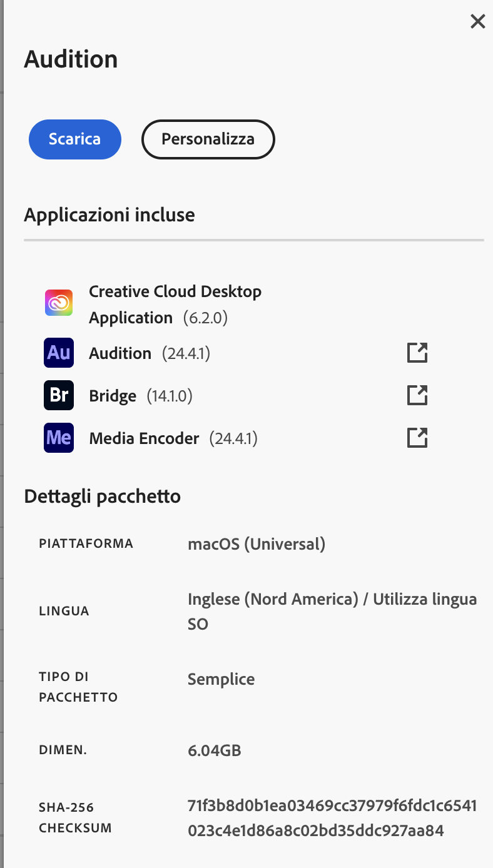
Task: Click the Applicazioni incluse heading
Action: click(x=109, y=215)
